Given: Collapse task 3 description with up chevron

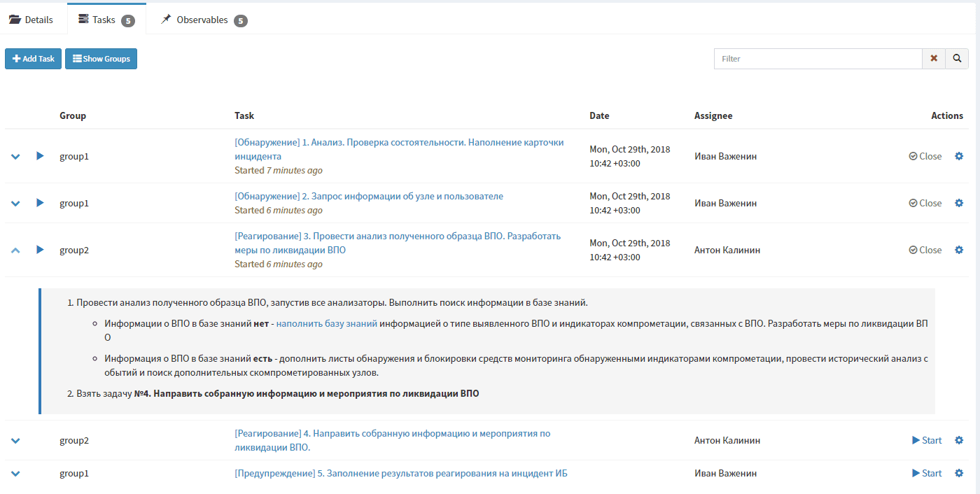Looking at the screenshot, I should click(x=16, y=250).
